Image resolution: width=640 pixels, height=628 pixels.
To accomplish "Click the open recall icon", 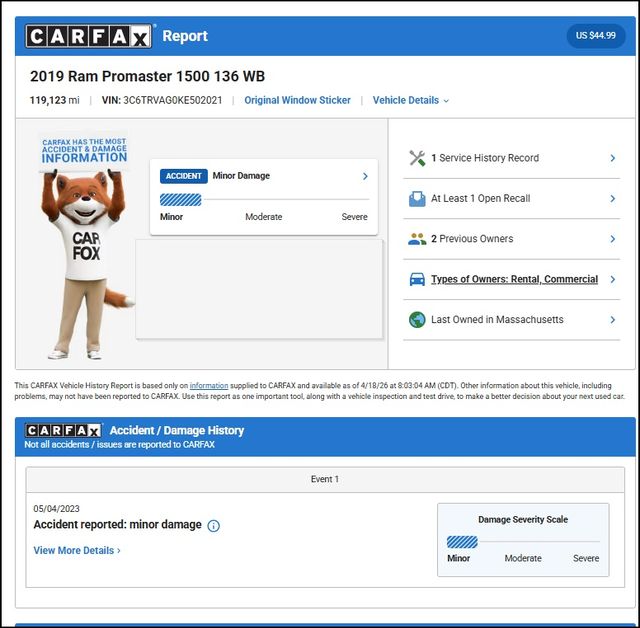I will click(x=417, y=199).
